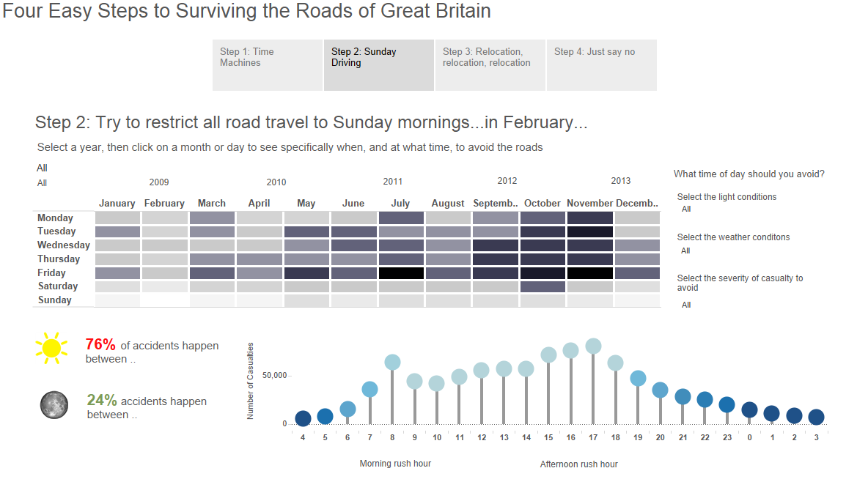Click the Friday July heatmap cell
Viewport: 868px width, 501px height.
401,272
